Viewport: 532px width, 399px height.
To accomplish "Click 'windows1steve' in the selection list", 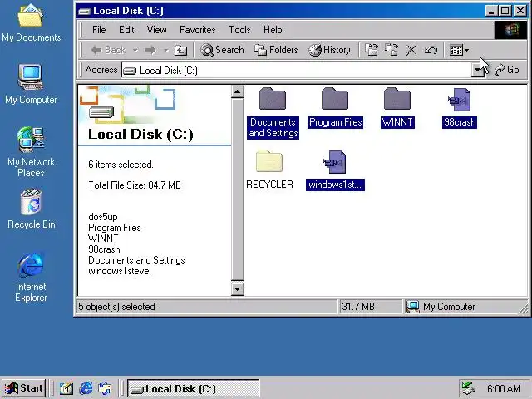I will 119,271.
